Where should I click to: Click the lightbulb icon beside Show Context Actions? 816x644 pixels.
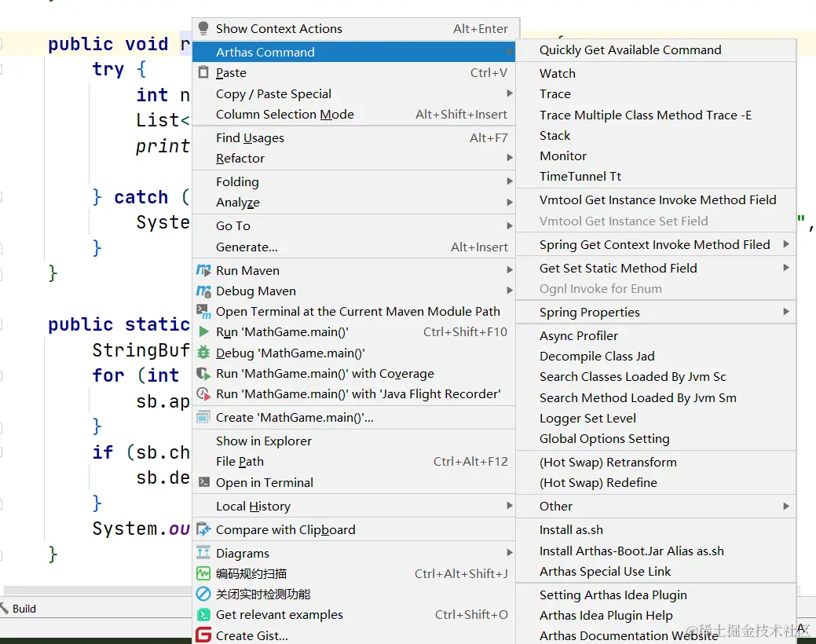[x=203, y=28]
